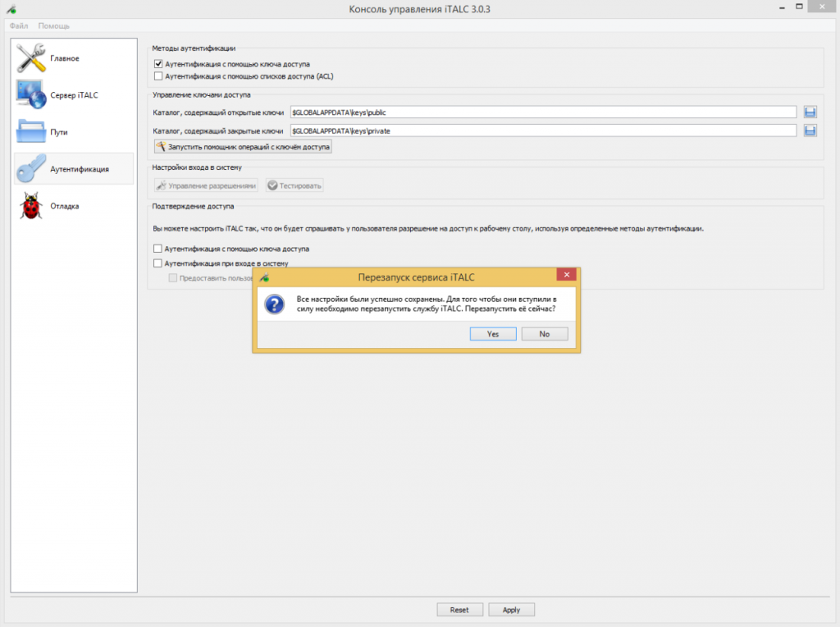Browse for the public keys directory
840x627 pixels.
click(810, 112)
